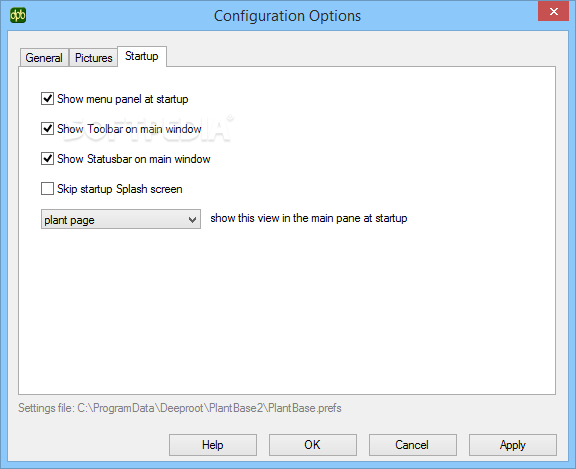Viewport: 576px width, 469px height.
Task: Confirm settings with the OK button
Action: coord(313,445)
